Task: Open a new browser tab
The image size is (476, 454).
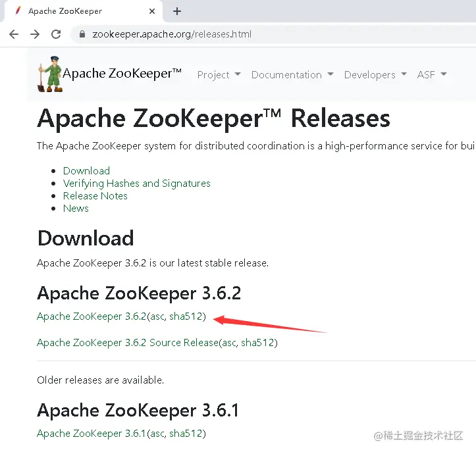Action: (x=177, y=11)
